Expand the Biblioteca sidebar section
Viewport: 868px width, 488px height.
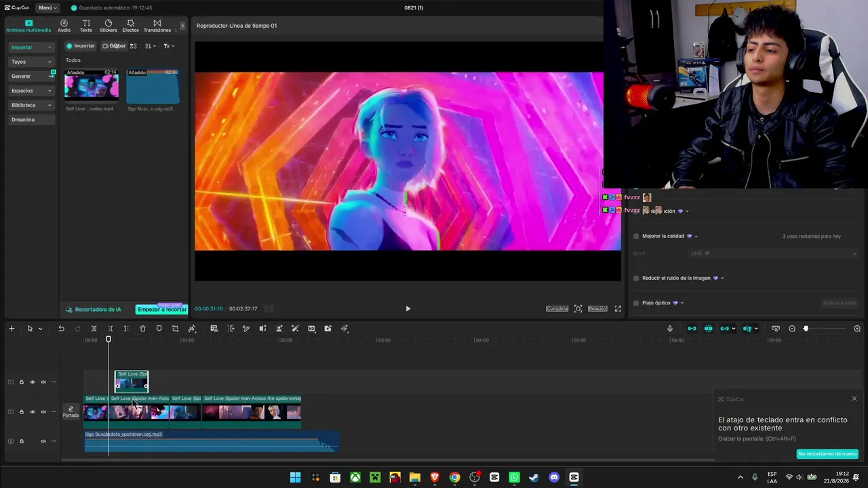click(x=31, y=105)
